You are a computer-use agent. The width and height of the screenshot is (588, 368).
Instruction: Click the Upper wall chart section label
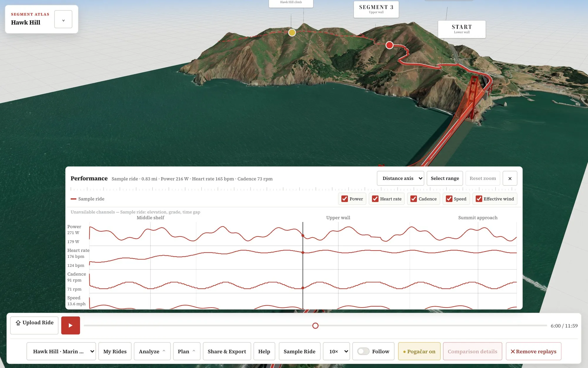(338, 218)
